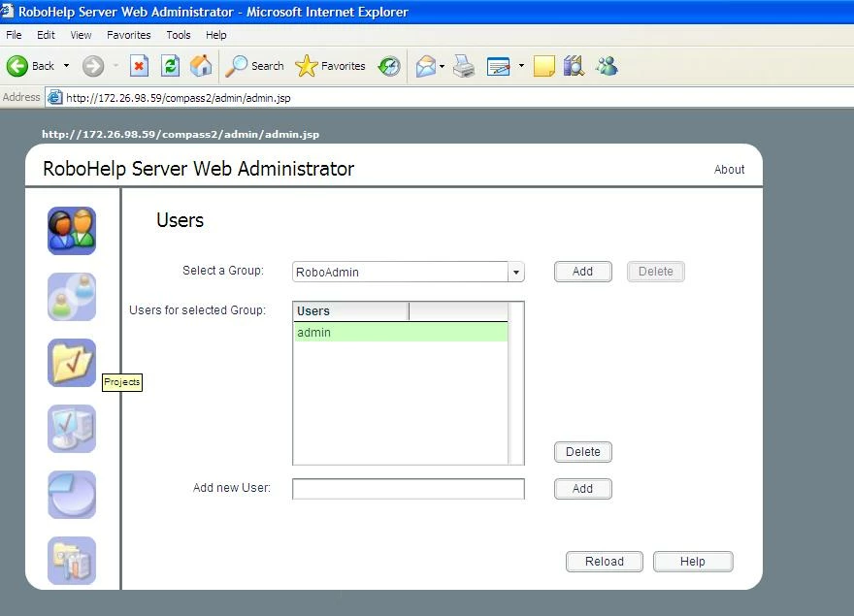This screenshot has width=854, height=616.
Task: Click the Stop loading red X icon
Action: [x=139, y=66]
